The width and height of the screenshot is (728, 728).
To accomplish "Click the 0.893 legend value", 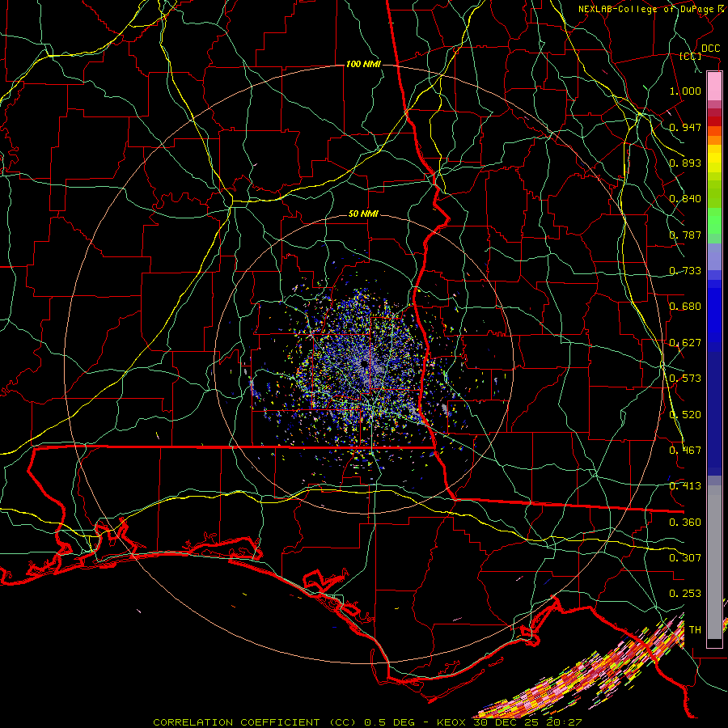I will 685,163.
